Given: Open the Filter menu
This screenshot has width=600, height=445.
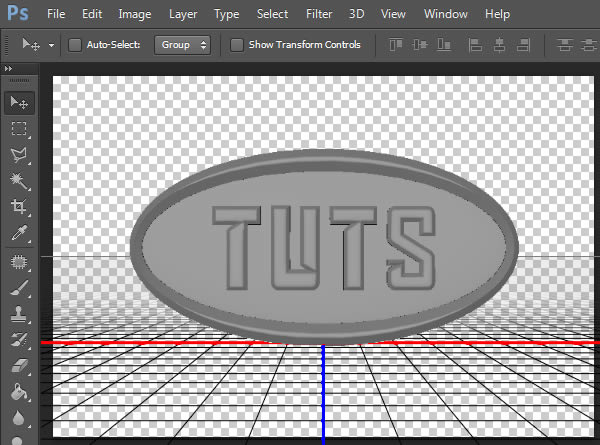Looking at the screenshot, I should click(319, 14).
